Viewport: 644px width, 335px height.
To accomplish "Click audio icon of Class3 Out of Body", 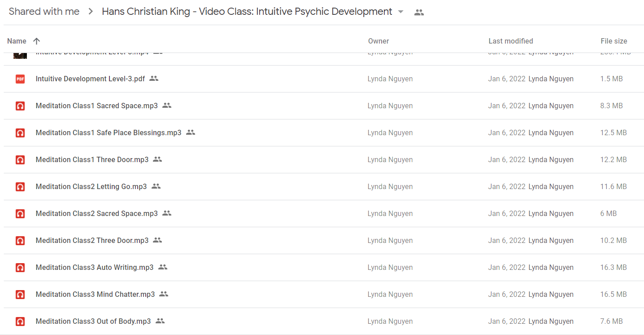I will pyautogui.click(x=20, y=322).
